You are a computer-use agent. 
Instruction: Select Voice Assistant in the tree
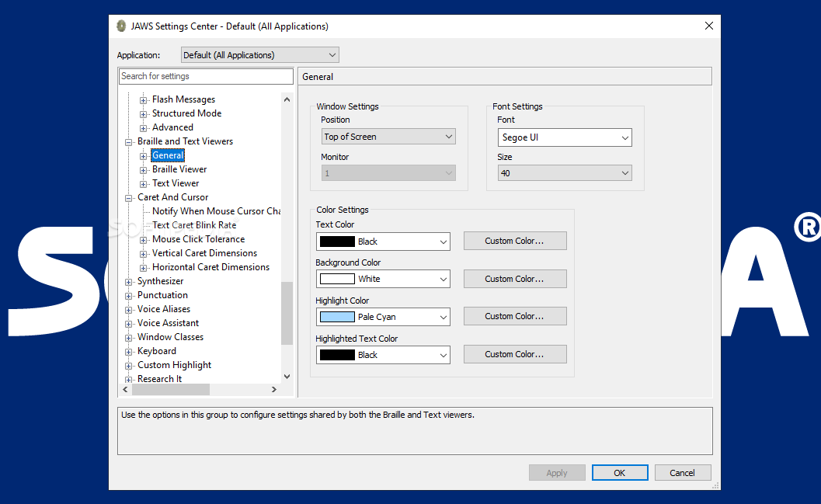168,323
